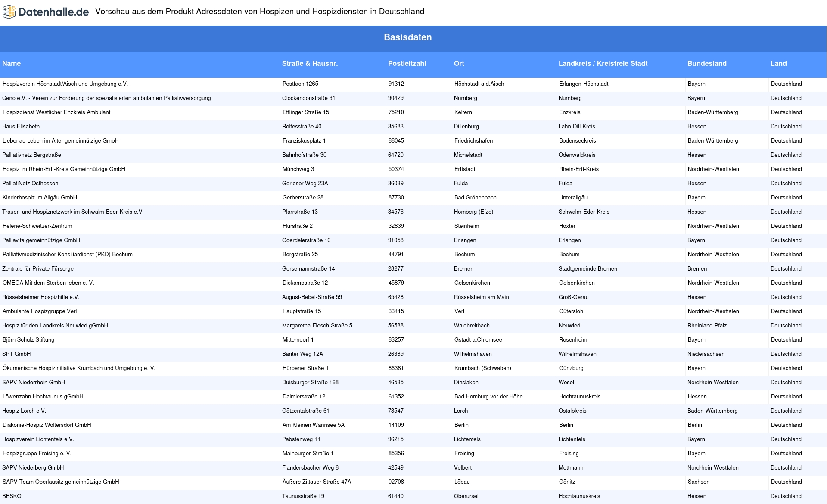Select Diakonie-Hospiz Woltersdorf GmbH
Image resolution: width=827 pixels, height=504 pixels.
coord(47,425)
